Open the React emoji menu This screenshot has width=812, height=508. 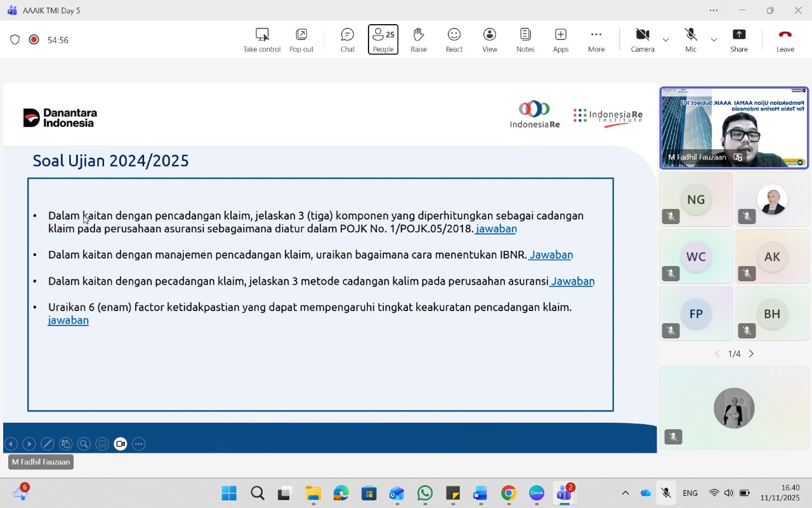454,39
